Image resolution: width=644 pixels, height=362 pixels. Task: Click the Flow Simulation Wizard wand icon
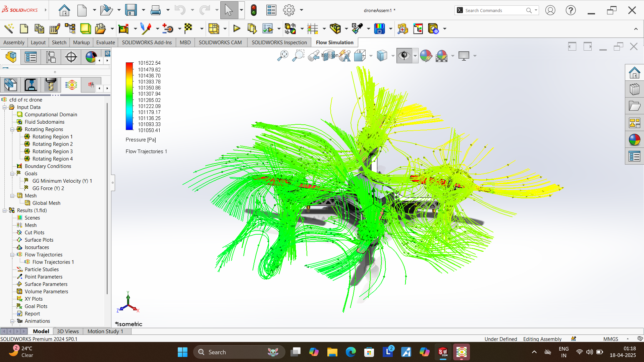(x=9, y=28)
